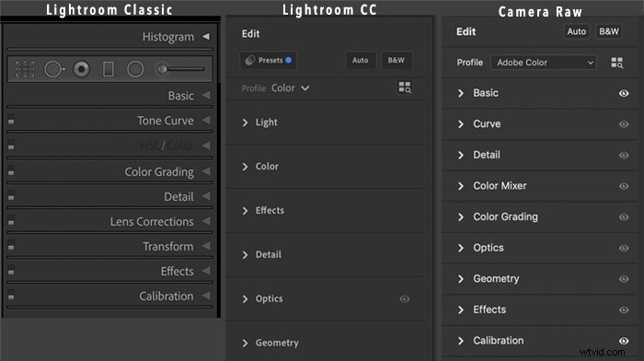This screenshot has width=644, height=361.
Task: Toggle the Color Grading eye icon in Camera Raw
Action: pyautogui.click(x=624, y=217)
